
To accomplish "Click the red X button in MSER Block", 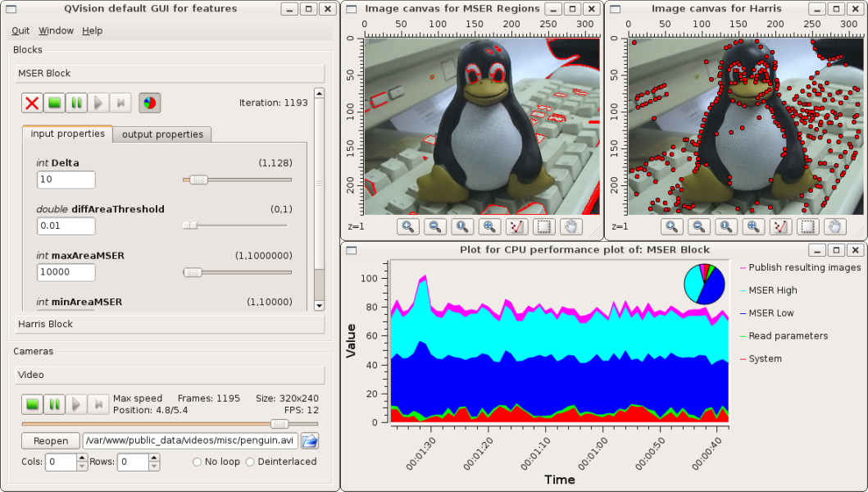I will (32, 102).
